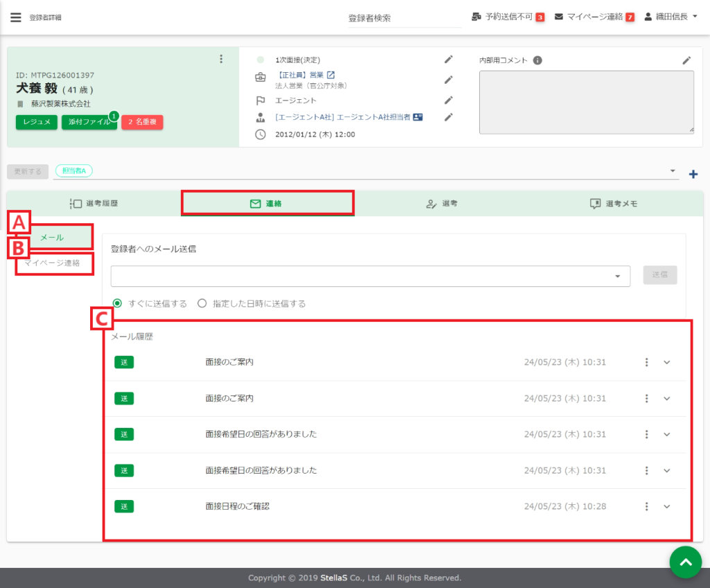
Task: Click the info icon next to 内部用コメント
Action: click(537, 60)
